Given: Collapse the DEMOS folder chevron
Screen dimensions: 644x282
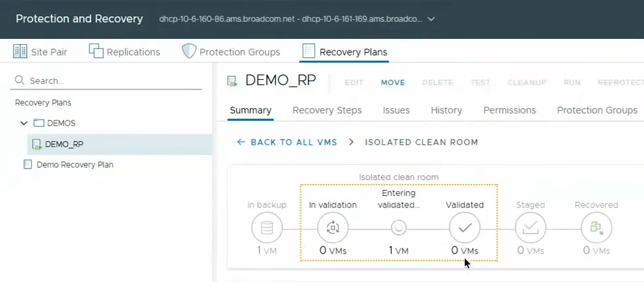Looking at the screenshot, I should (x=24, y=123).
